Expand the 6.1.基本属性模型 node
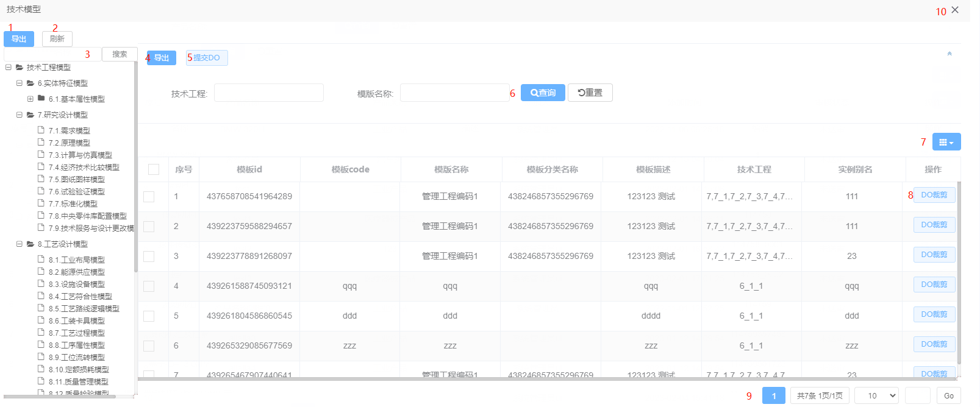This screenshot has width=980, height=407. tap(30, 99)
